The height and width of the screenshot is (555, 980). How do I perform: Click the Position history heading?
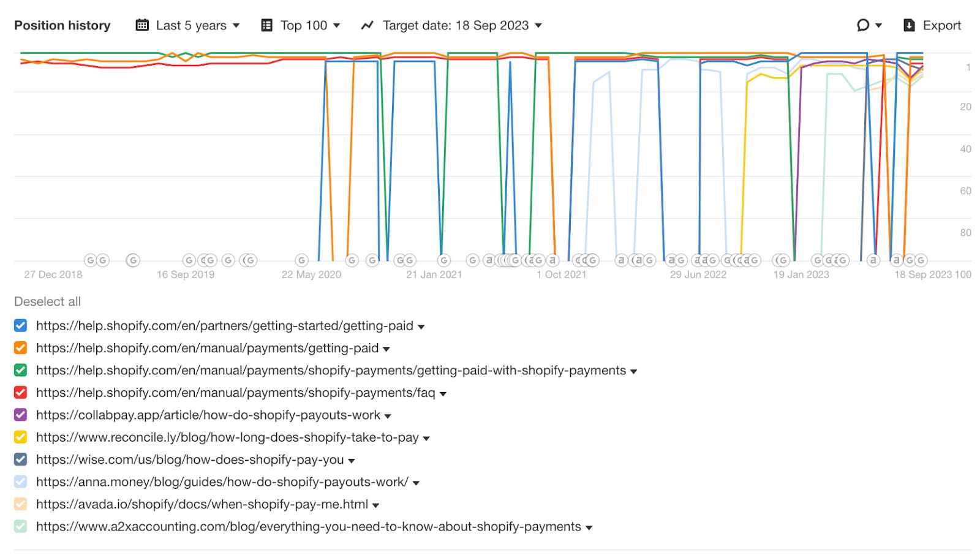pos(62,25)
